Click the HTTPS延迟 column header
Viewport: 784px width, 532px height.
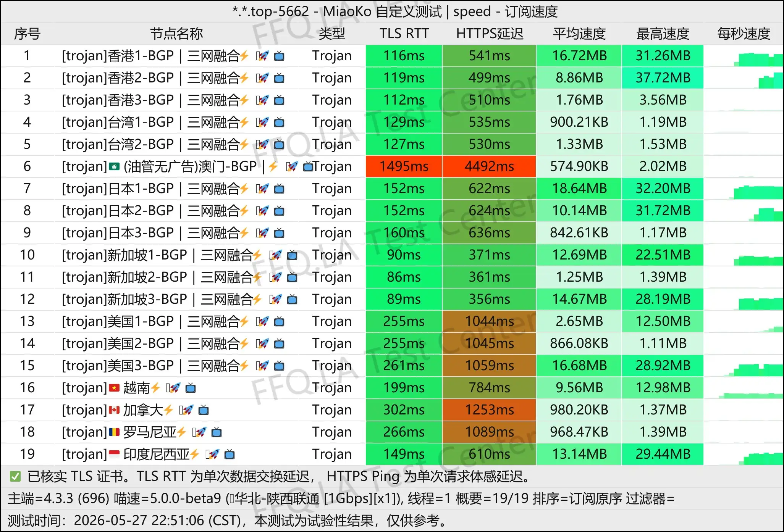tap(490, 34)
